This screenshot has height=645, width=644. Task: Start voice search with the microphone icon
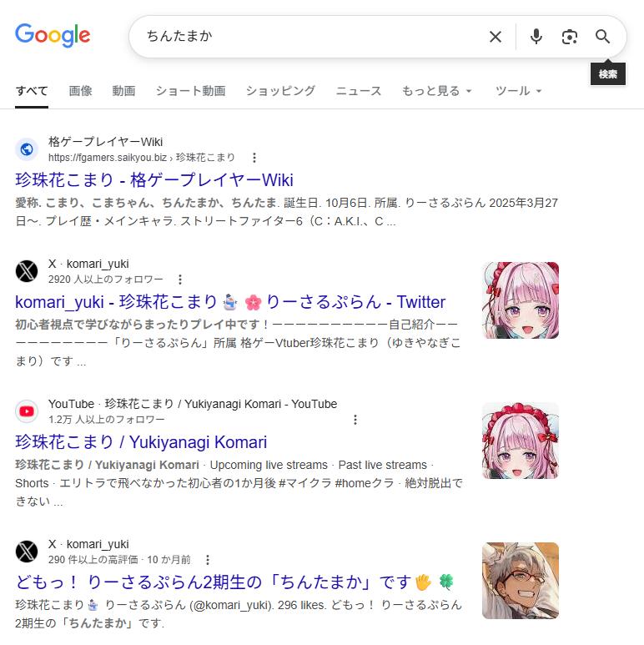(536, 37)
